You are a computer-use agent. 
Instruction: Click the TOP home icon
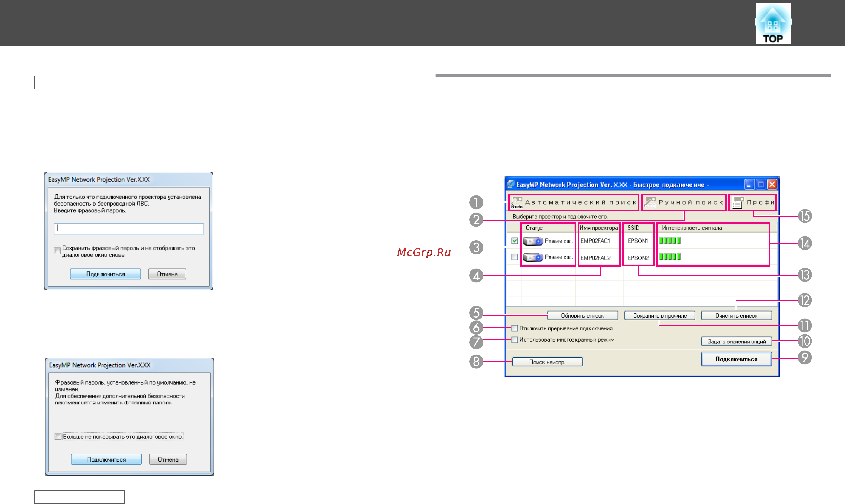point(773,24)
